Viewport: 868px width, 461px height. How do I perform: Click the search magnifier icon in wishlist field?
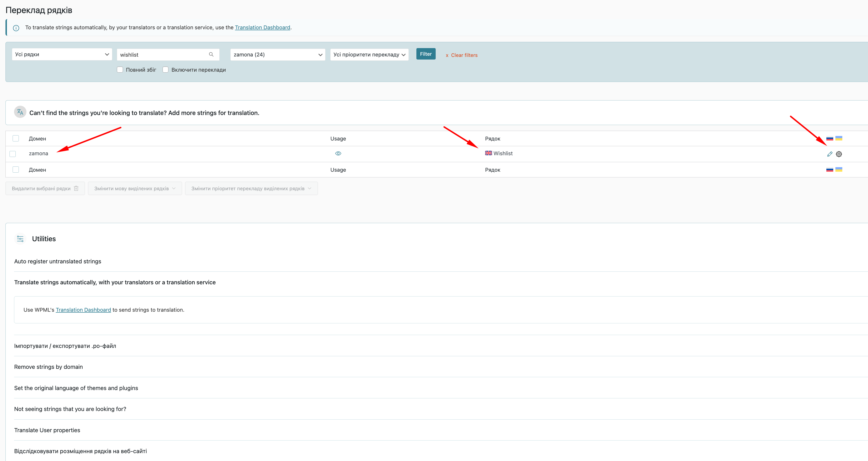point(211,54)
